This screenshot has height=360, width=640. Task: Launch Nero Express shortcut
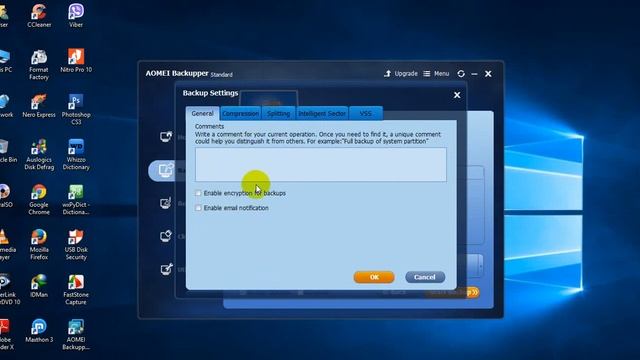click(x=39, y=106)
